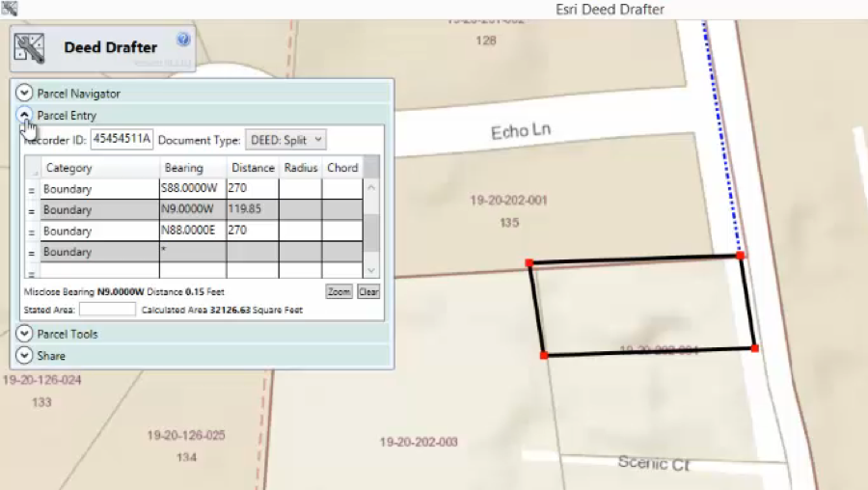The height and width of the screenshot is (490, 868).
Task: Click the app icon in title bar
Action: (10, 9)
